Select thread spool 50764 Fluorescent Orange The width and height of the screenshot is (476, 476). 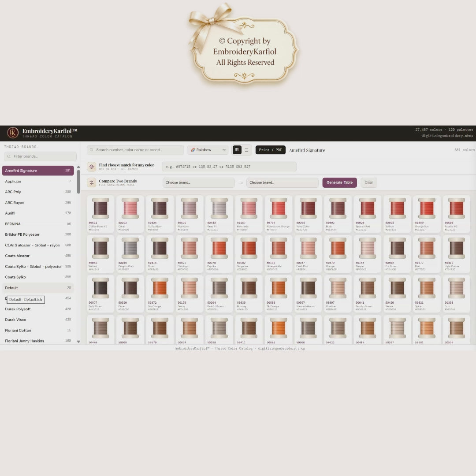(279, 214)
